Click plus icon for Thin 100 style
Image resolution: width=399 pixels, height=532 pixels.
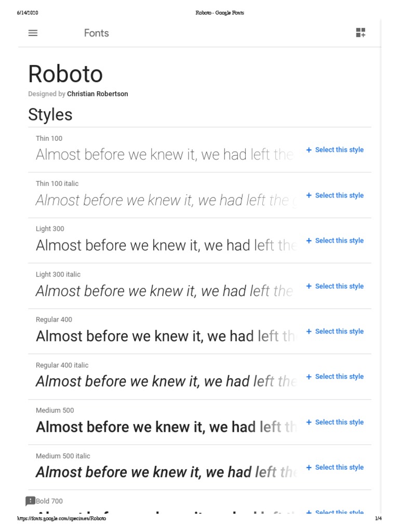pos(309,150)
